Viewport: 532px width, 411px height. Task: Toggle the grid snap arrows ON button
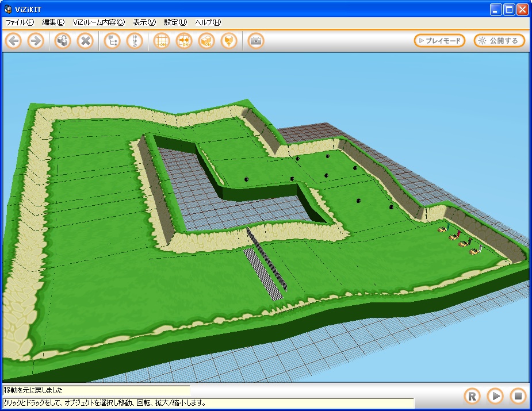point(184,41)
